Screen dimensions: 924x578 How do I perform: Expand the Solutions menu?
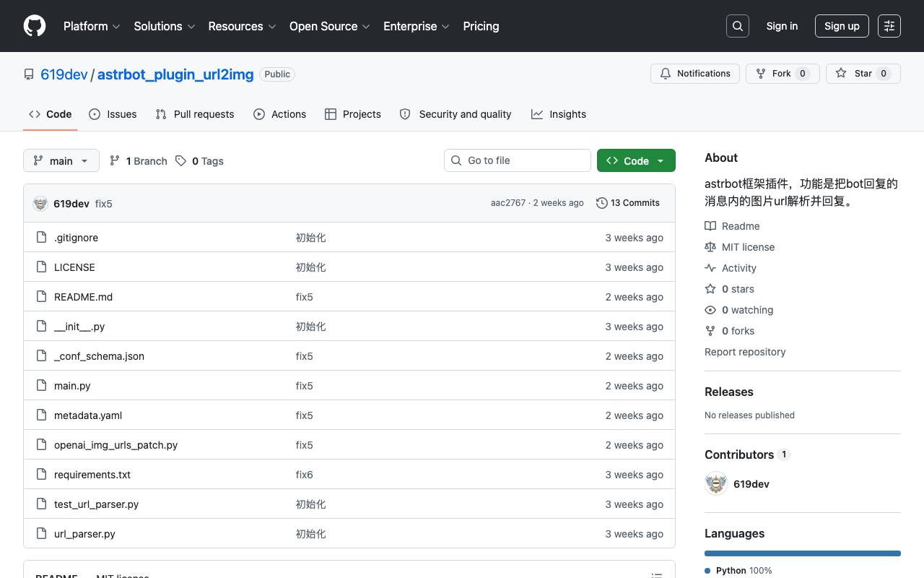165,26
